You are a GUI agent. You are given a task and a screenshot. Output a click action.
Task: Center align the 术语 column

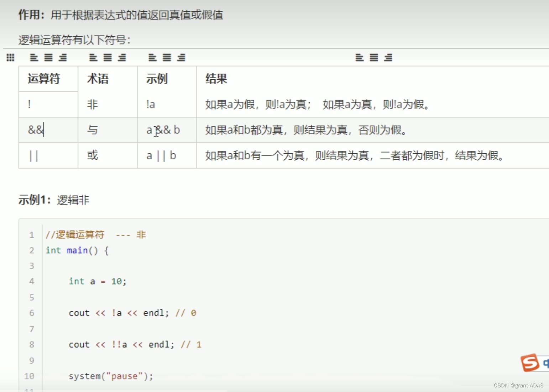point(108,57)
